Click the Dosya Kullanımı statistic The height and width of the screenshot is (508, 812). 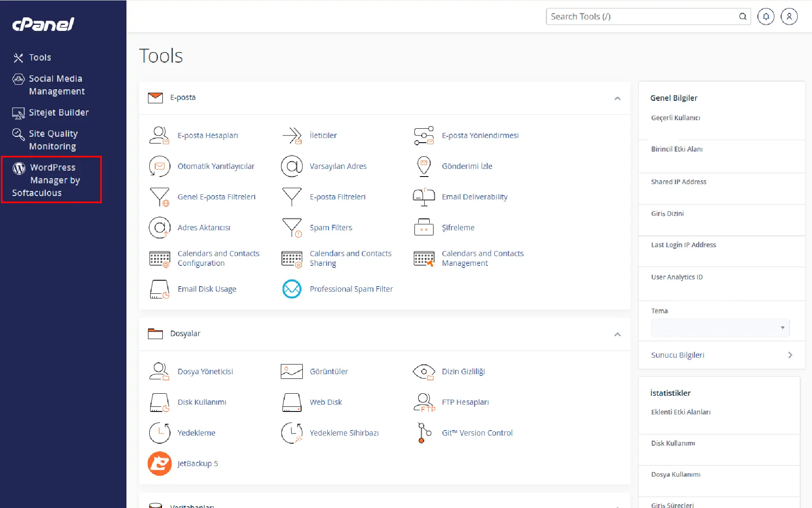pyautogui.click(x=675, y=475)
